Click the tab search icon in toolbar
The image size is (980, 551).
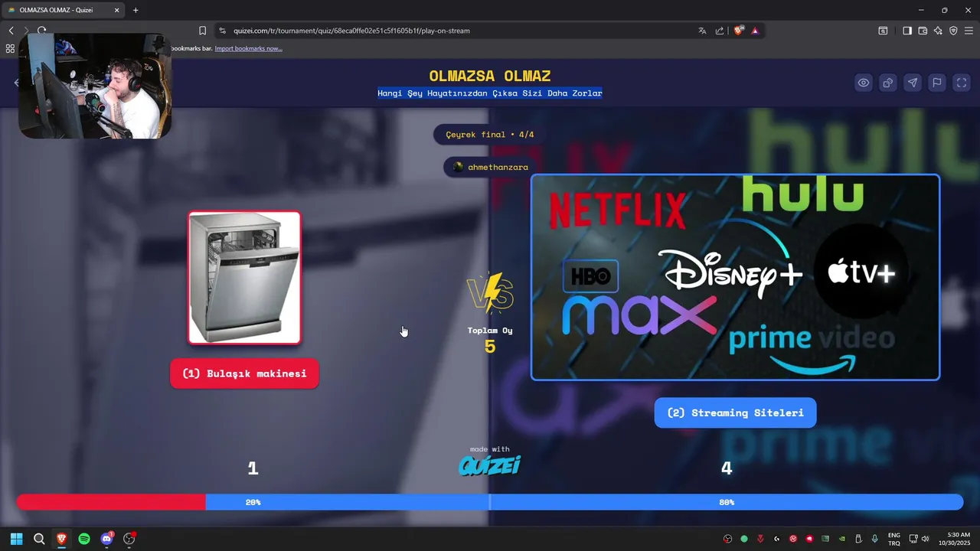point(883,31)
